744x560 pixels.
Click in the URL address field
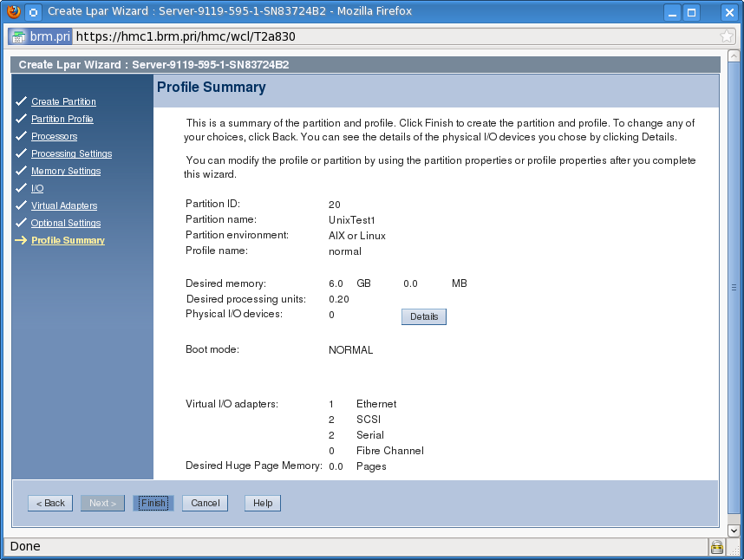pyautogui.click(x=390, y=36)
